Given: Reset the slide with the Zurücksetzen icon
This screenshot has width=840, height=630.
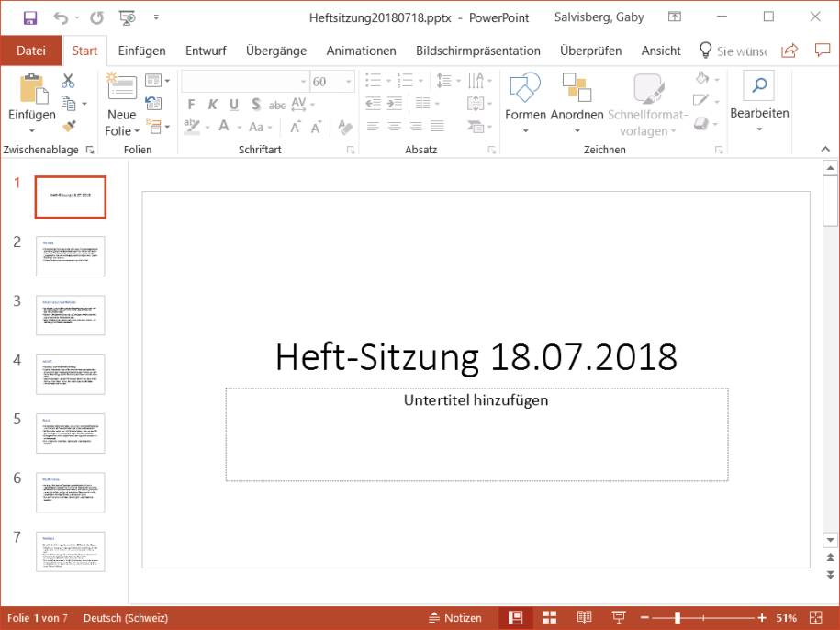Looking at the screenshot, I should (x=153, y=103).
